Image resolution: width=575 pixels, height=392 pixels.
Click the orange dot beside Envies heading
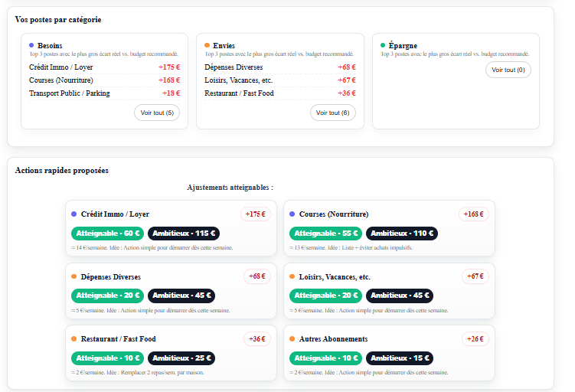(x=207, y=46)
